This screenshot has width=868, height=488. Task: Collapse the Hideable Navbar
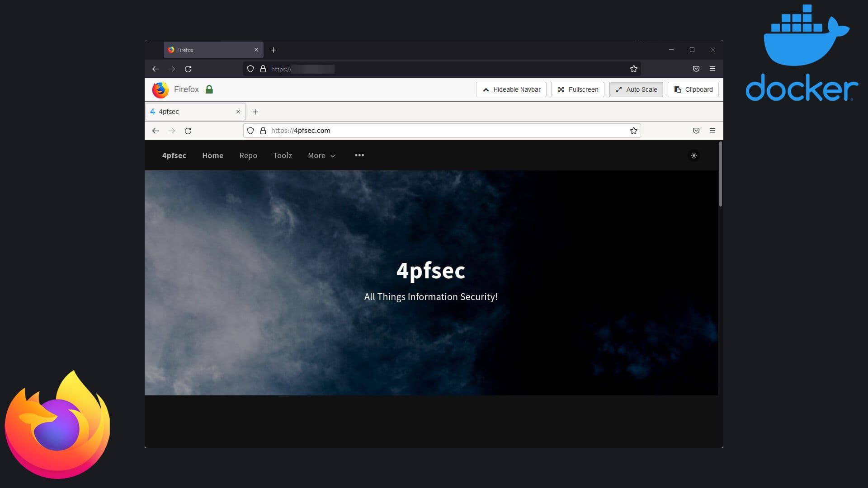[511, 89]
